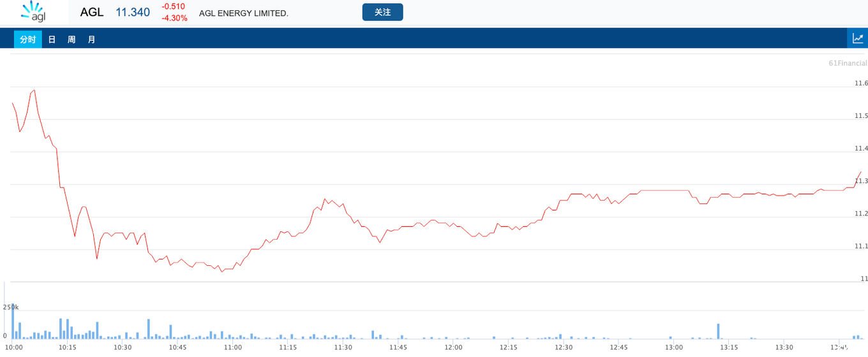The width and height of the screenshot is (868, 357).
Task: Click the 11:30 time axis label
Action: (x=343, y=347)
